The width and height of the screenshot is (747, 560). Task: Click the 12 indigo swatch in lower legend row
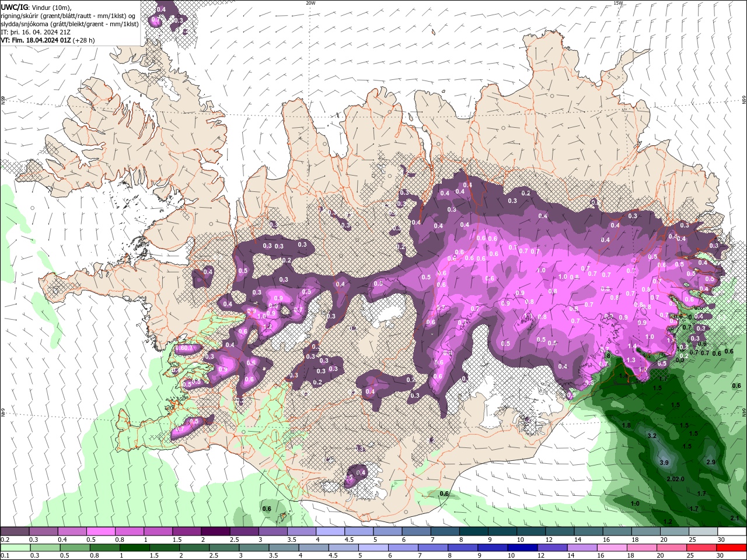click(552, 548)
